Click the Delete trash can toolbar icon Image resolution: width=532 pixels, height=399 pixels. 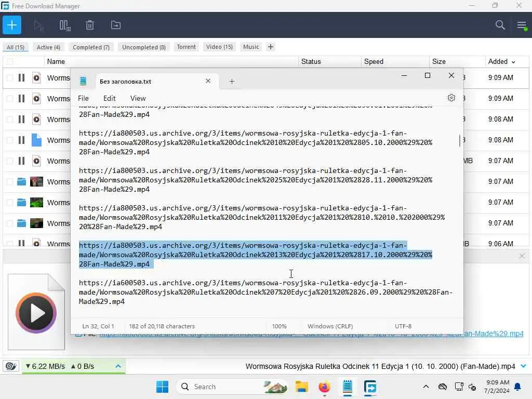click(x=90, y=25)
